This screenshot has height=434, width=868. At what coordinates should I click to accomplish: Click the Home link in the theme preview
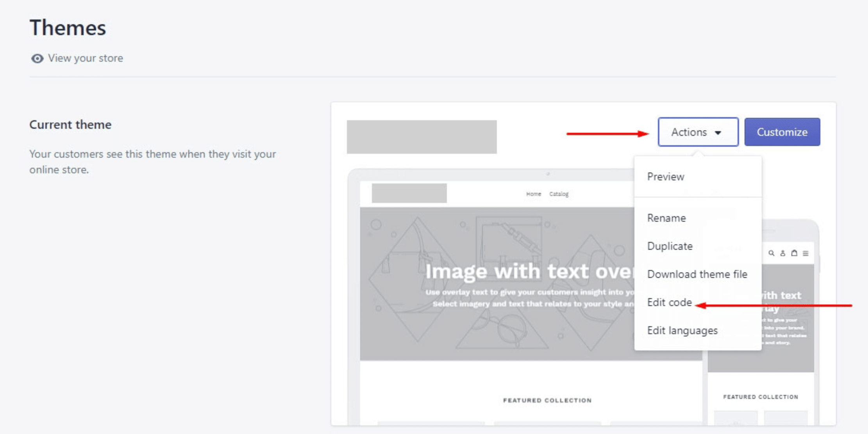tap(534, 194)
